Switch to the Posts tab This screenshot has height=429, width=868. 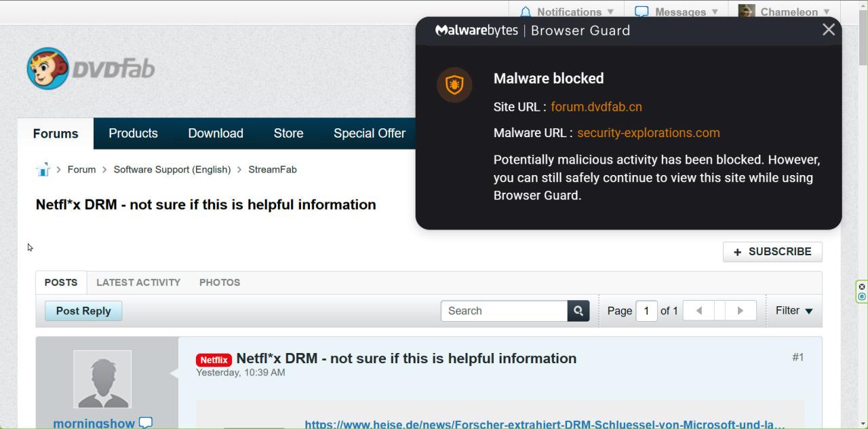[61, 282]
